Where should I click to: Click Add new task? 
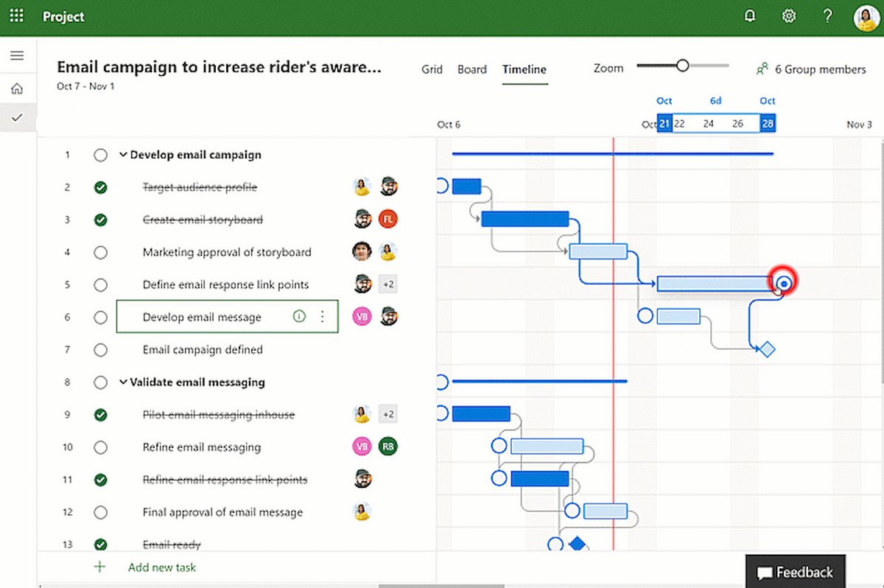(162, 567)
